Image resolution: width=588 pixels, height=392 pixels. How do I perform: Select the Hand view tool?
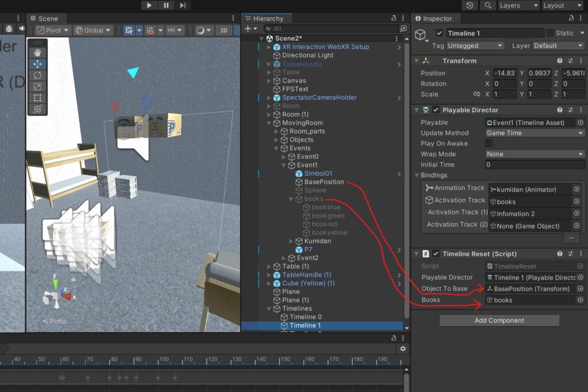tap(37, 52)
